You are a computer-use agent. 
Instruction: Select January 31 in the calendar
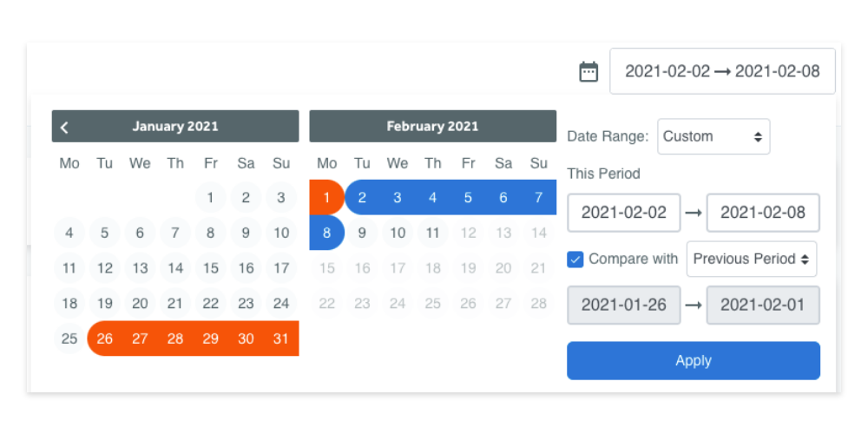point(281,339)
